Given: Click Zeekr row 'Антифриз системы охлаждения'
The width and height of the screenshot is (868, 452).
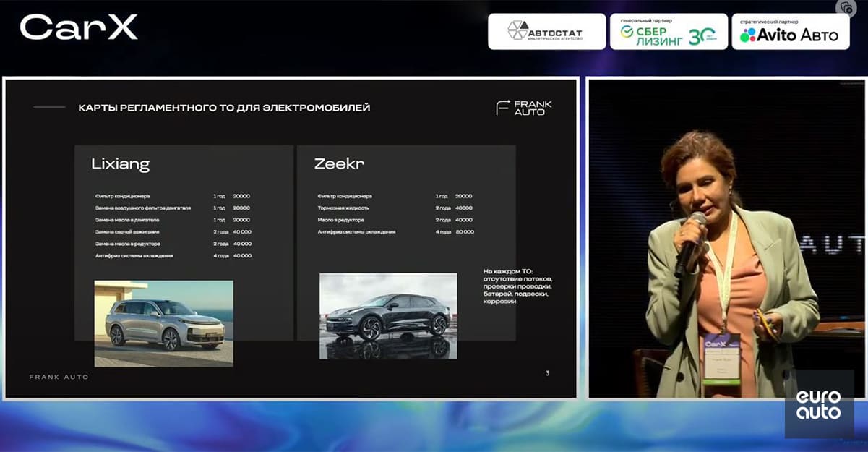Looking at the screenshot, I should pos(396,231).
